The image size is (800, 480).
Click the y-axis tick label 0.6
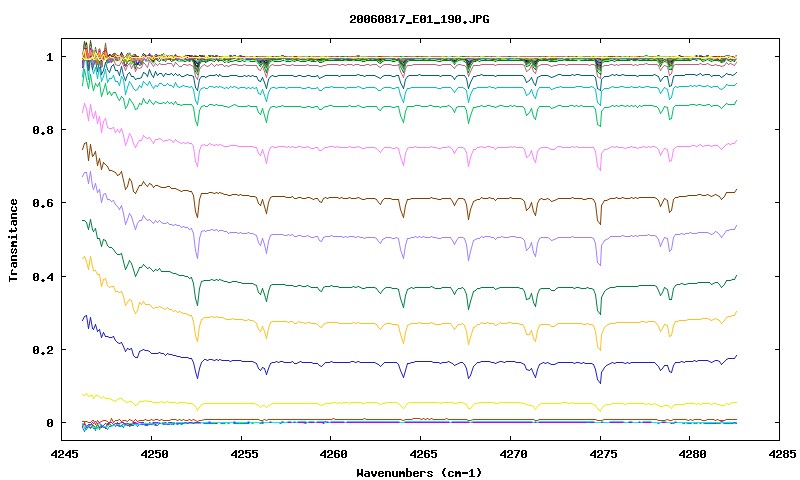pyautogui.click(x=43, y=203)
